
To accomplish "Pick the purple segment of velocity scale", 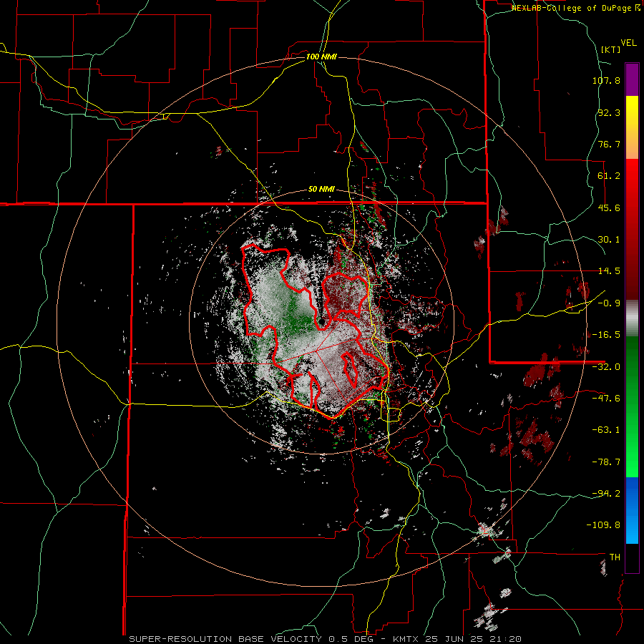I will point(632,79).
